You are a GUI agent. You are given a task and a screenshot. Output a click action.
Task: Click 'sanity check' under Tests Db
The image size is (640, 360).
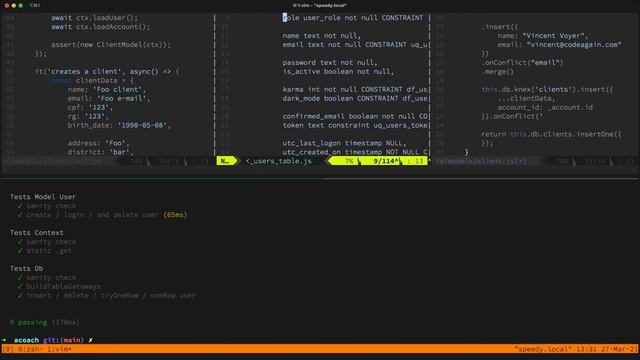click(x=51, y=278)
